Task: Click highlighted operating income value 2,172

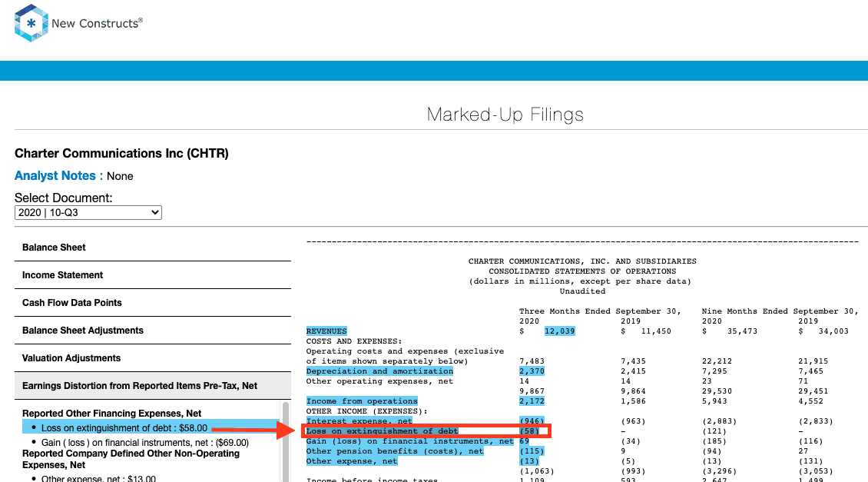Action: coord(532,401)
